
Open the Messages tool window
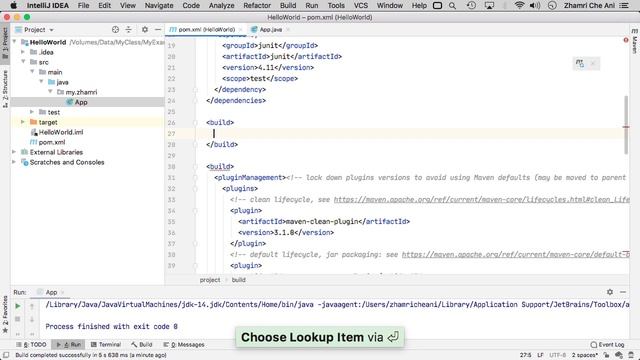[184, 344]
